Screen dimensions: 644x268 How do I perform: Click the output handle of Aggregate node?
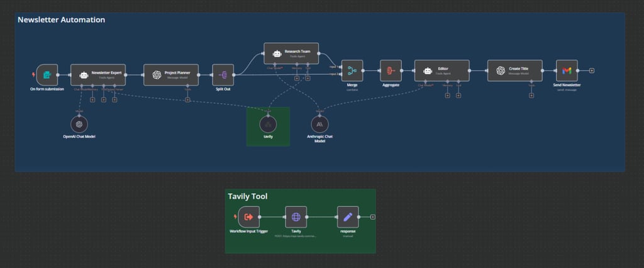click(x=402, y=70)
